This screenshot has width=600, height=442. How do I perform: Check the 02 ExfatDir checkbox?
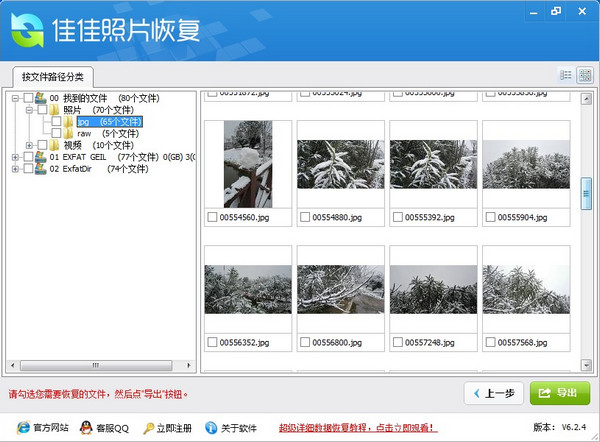(x=28, y=169)
